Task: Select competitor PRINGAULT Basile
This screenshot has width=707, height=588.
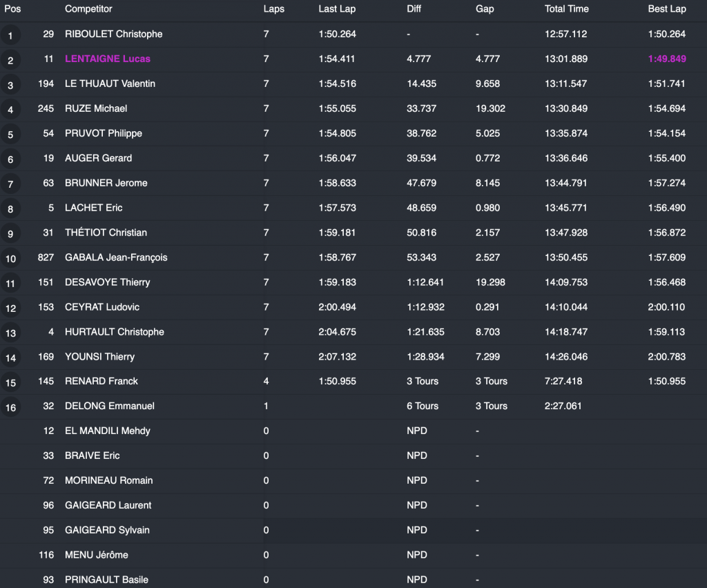Action: point(106,580)
